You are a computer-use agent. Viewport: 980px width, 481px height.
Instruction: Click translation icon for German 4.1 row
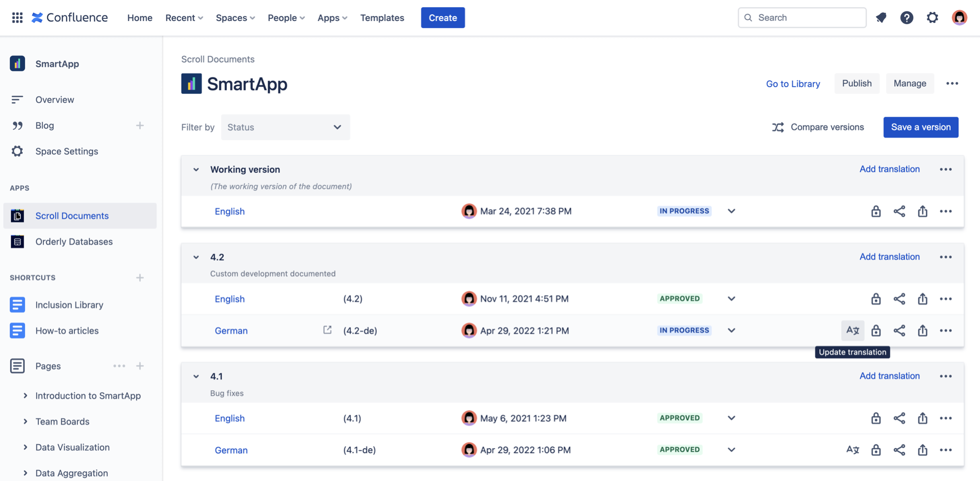pos(852,450)
